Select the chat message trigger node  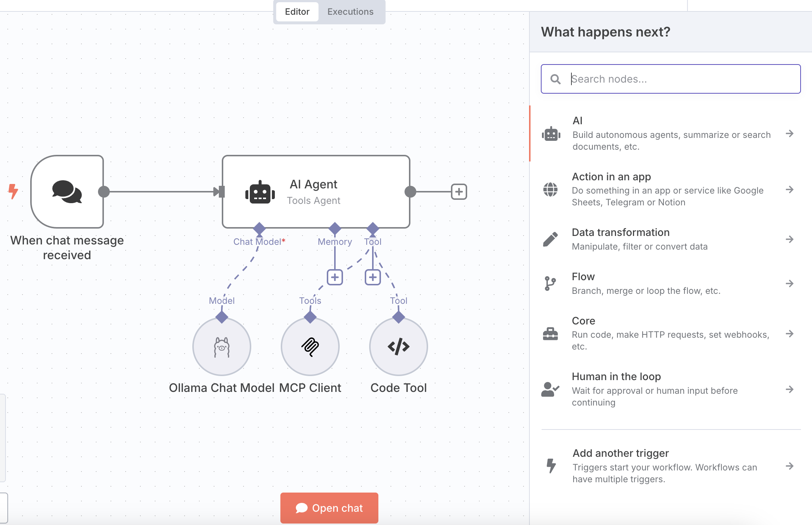(x=67, y=192)
